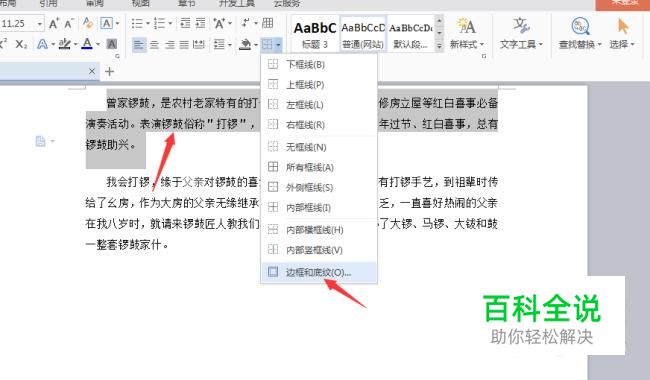Apply the 普通(网站) style
This screenshot has height=380, width=650.
coord(363,34)
